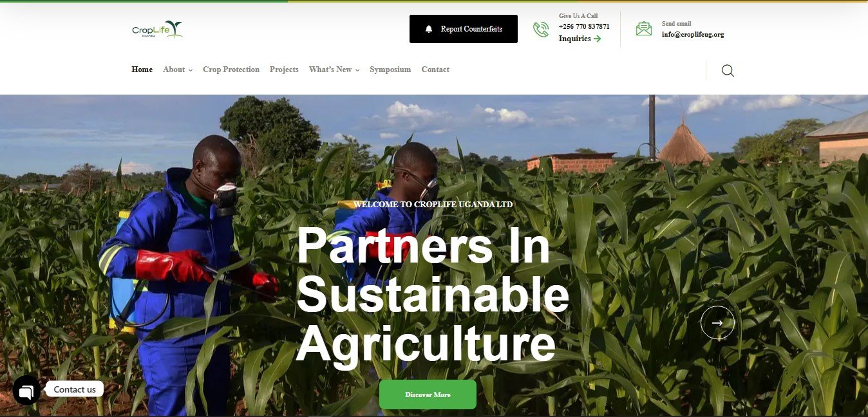868x417 pixels.
Task: Expand the What's New dropdown
Action: (x=334, y=69)
